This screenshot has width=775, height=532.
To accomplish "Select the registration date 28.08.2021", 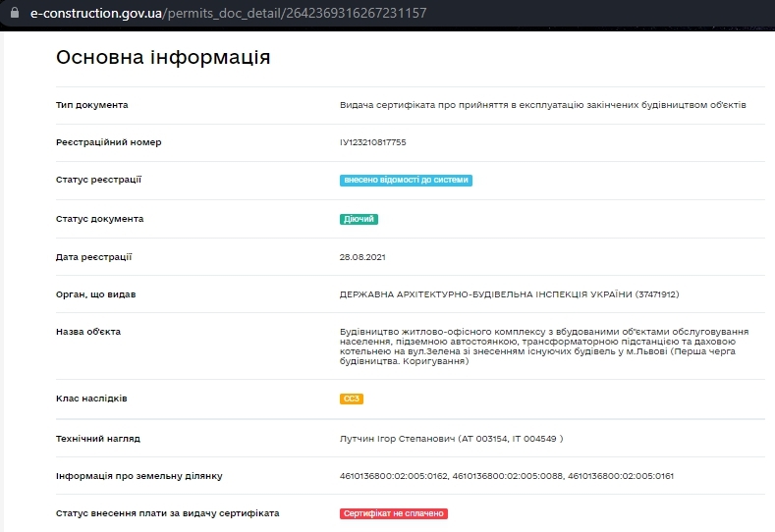I will click(x=362, y=257).
